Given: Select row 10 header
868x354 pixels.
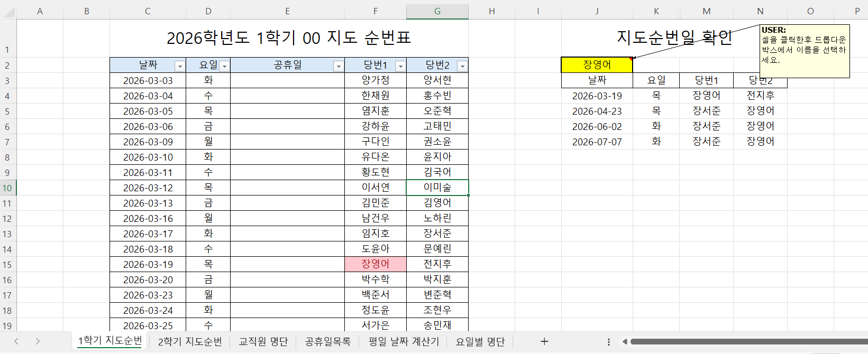Looking at the screenshot, I should click(x=7, y=188).
